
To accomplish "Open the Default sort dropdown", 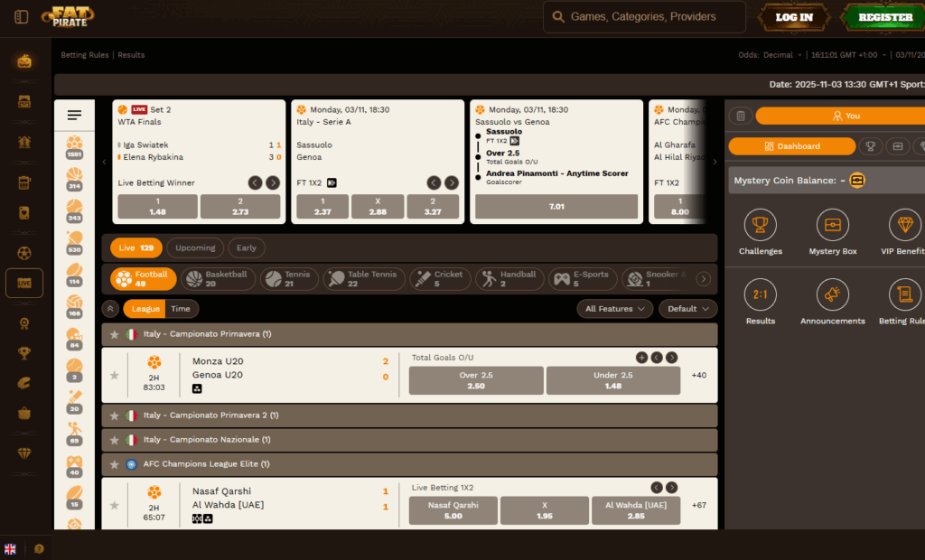I will (687, 309).
